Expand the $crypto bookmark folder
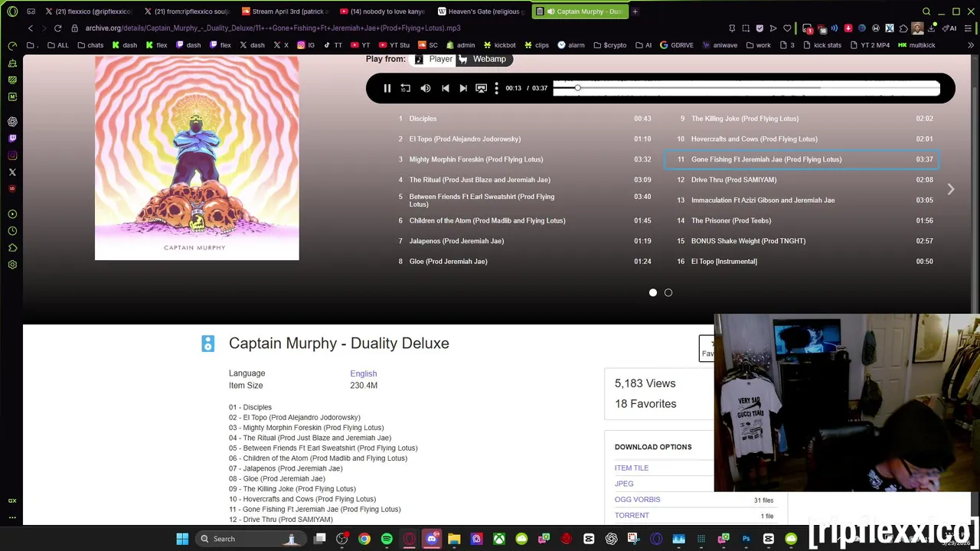Viewport: 980px width, 551px height. pos(609,45)
